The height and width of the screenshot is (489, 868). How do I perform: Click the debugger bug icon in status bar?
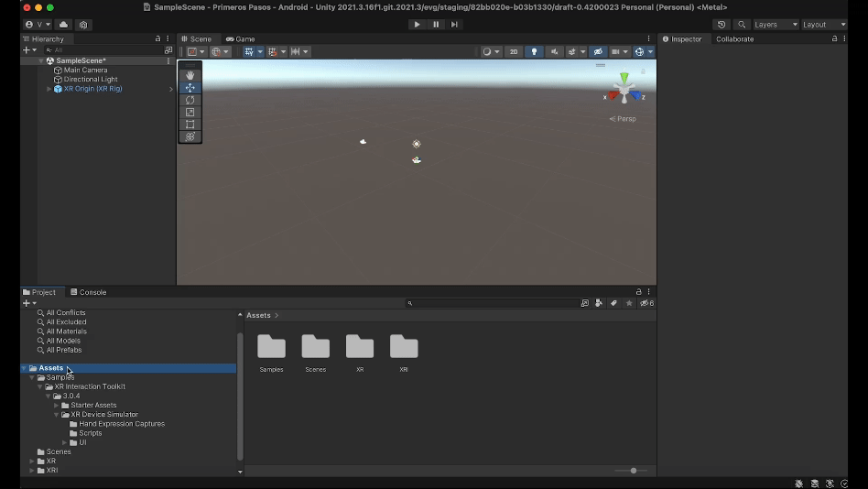pos(798,484)
